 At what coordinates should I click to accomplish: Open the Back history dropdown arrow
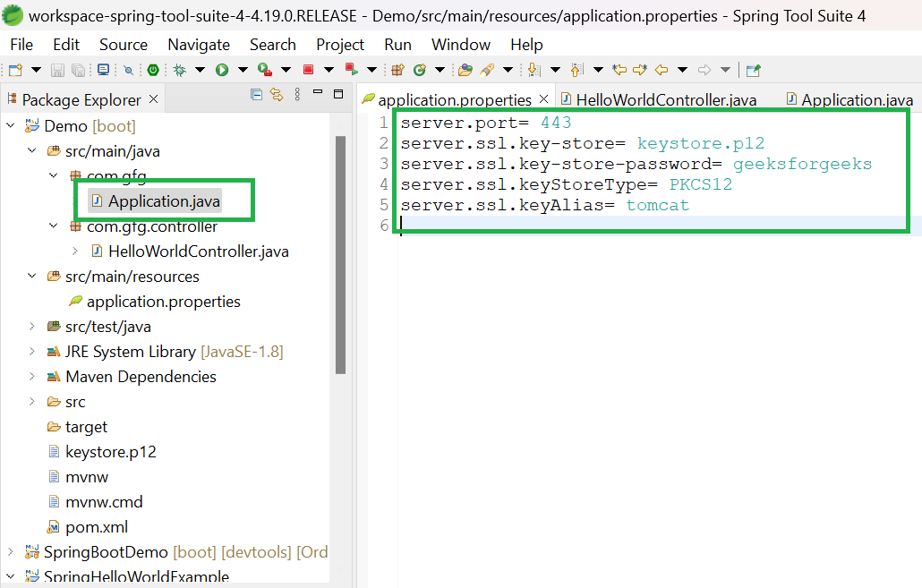pos(683,70)
